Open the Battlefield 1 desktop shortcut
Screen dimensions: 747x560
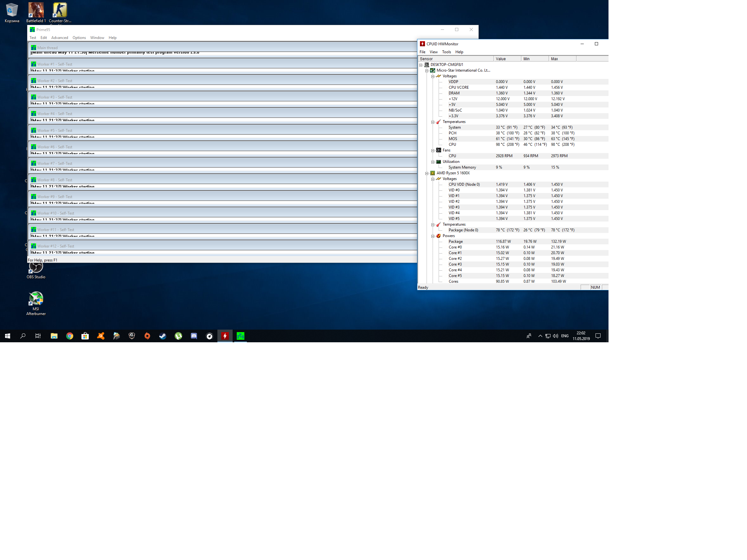[x=36, y=10]
